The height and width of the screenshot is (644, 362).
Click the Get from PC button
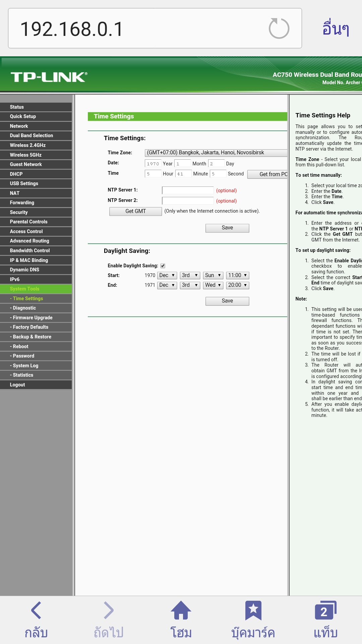point(267,174)
